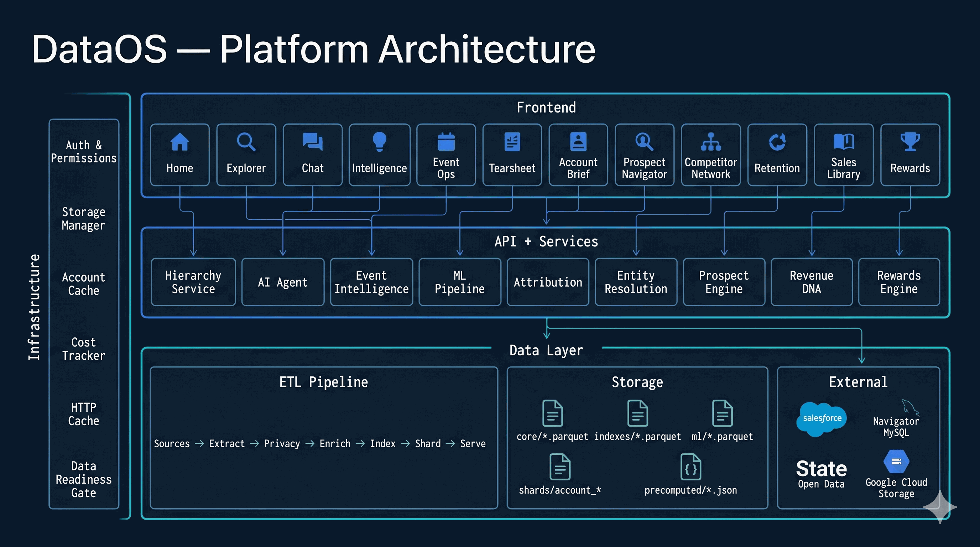The height and width of the screenshot is (547, 980).
Task: Select the Hierarchy Service box
Action: click(x=193, y=282)
